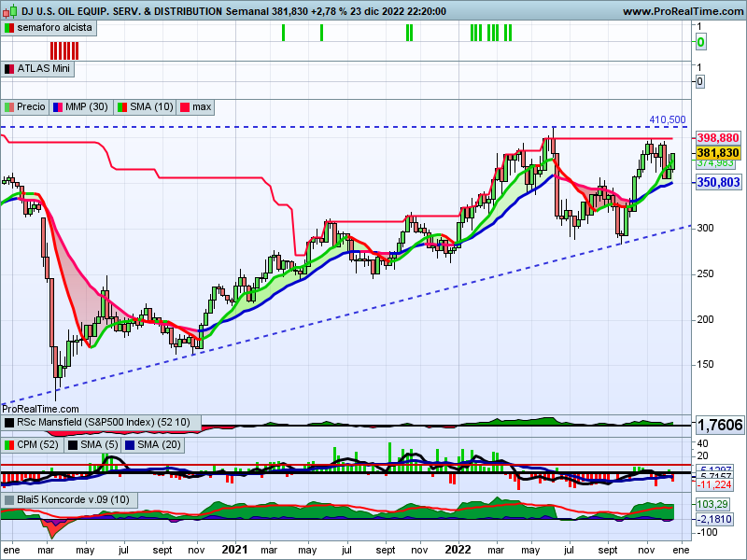747x560 pixels.
Task: Click the 398,880 red price tag
Action: (x=718, y=138)
